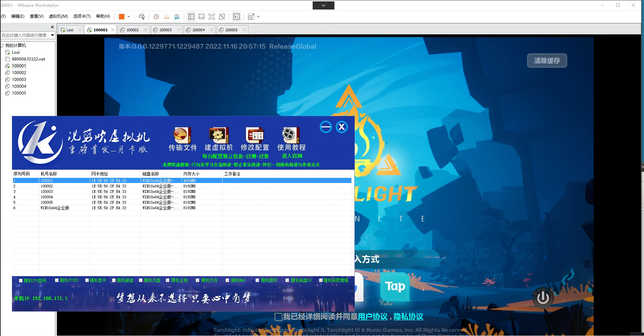Toggle the 随机硬盘 checkbox
The image size is (644, 336).
(114, 281)
